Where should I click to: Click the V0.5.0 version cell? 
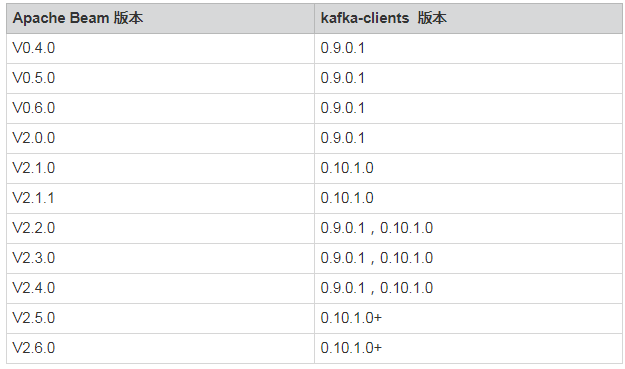point(160,79)
